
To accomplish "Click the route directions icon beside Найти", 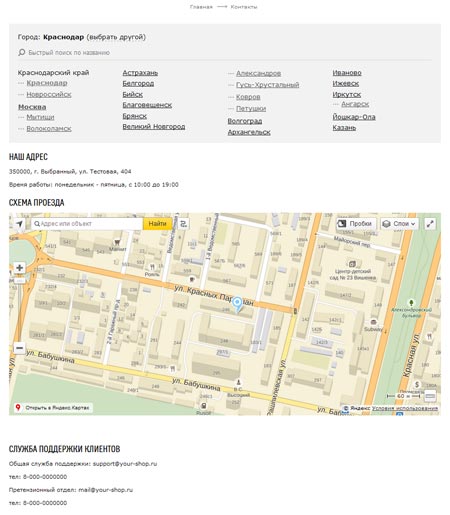I will point(184,224).
